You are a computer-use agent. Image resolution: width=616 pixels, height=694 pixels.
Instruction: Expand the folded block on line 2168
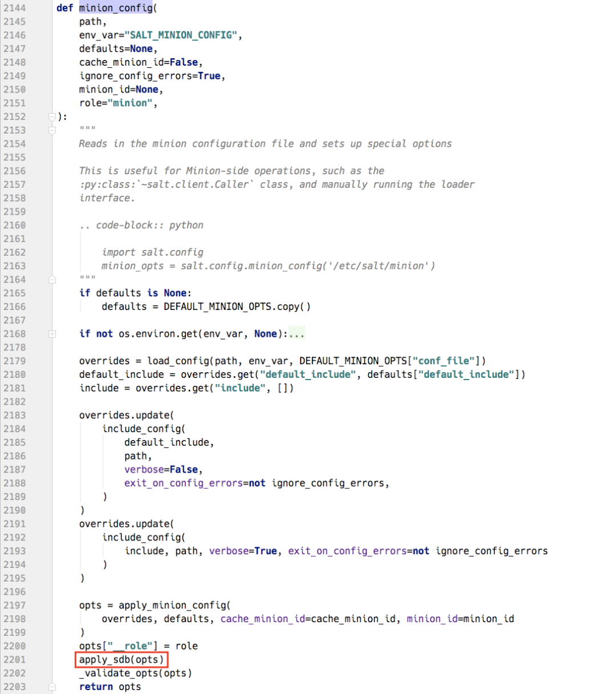click(52, 334)
